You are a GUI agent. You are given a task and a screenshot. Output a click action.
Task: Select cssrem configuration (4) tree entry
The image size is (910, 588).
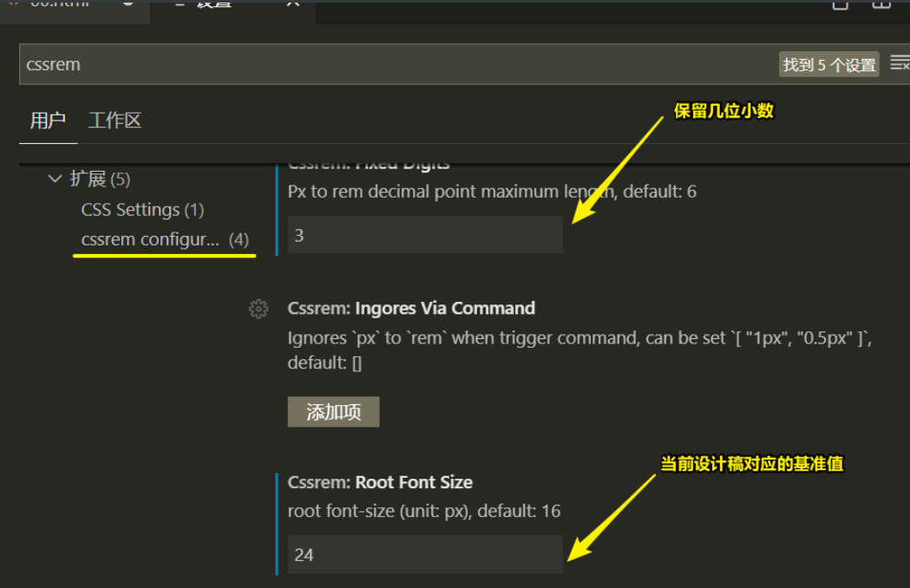(165, 239)
